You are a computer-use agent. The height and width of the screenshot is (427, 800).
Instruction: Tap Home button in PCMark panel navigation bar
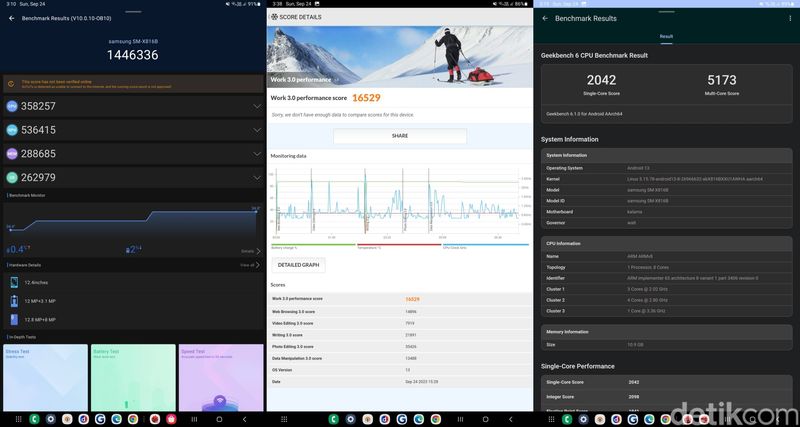click(x=486, y=419)
